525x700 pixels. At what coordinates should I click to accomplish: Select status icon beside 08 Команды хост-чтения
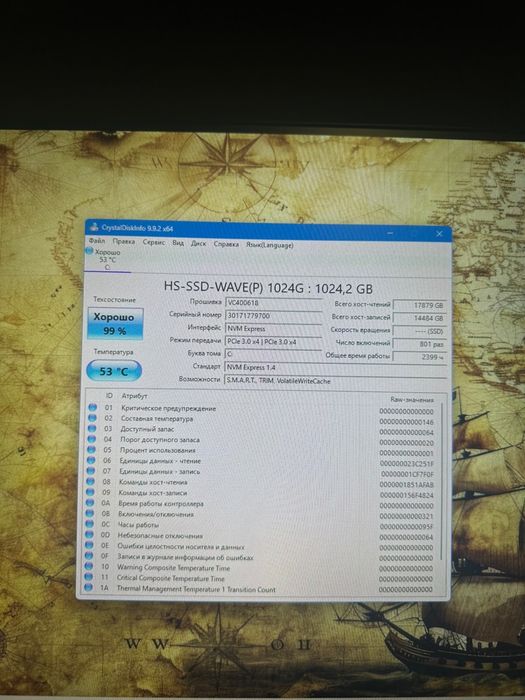coord(91,482)
